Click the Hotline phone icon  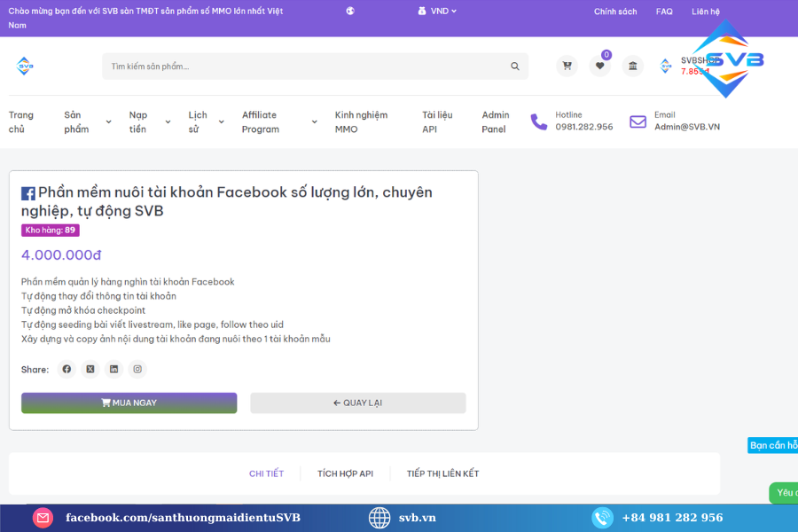[x=538, y=121]
